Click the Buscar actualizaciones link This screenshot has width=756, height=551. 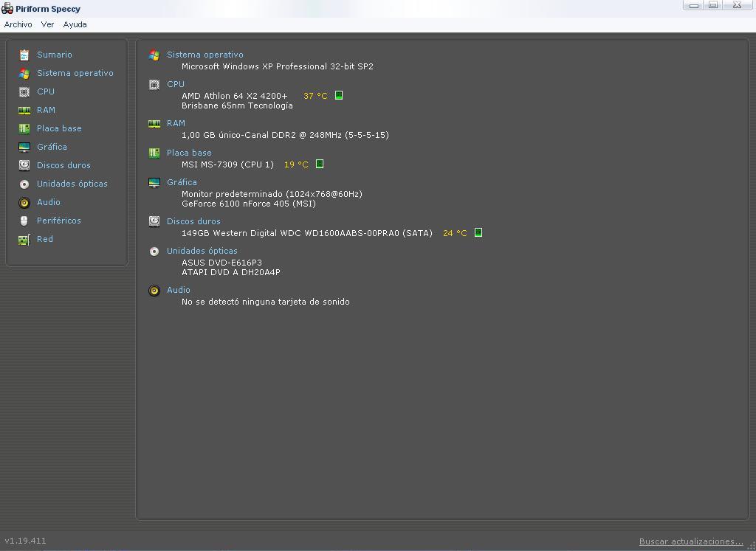pyautogui.click(x=690, y=541)
